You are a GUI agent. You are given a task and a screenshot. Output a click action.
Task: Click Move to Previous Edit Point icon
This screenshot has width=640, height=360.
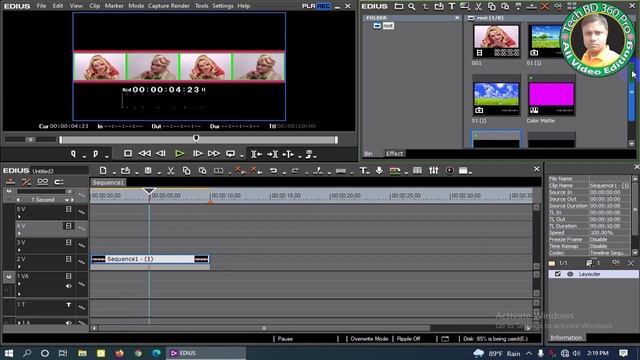pyautogui.click(x=256, y=154)
